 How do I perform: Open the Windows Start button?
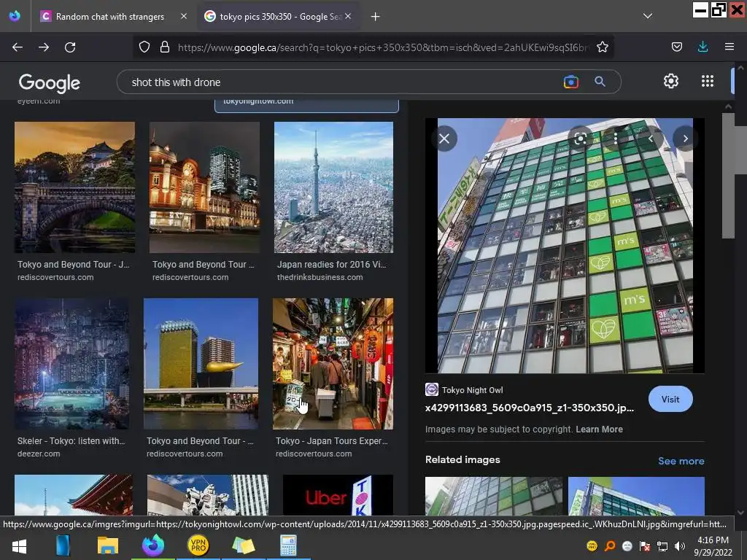click(19, 545)
